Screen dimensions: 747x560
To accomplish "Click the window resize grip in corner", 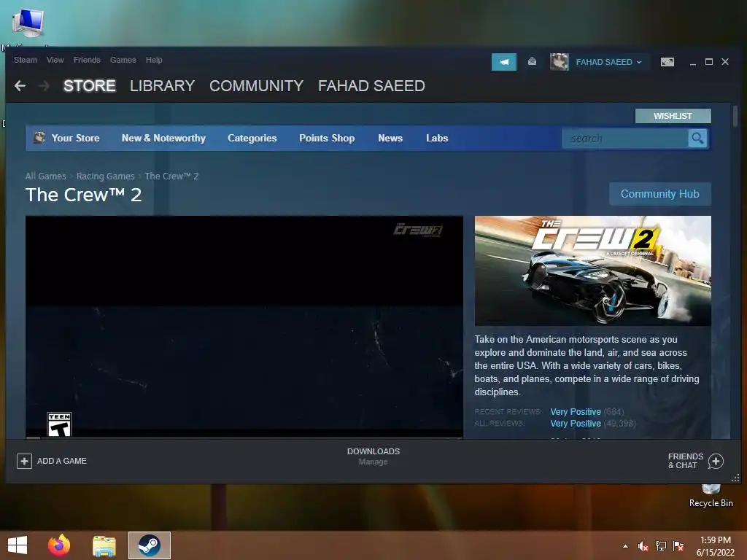I will tap(735, 478).
